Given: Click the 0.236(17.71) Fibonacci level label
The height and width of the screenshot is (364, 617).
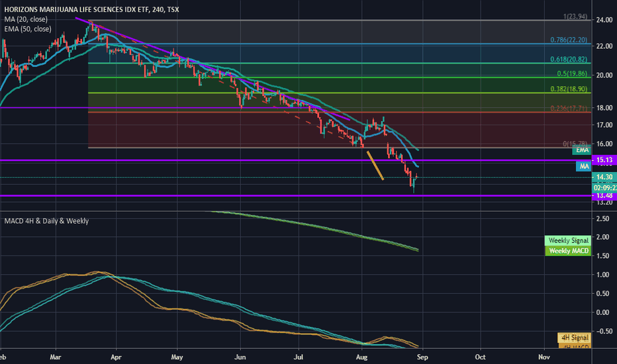Looking at the screenshot, I should [569, 109].
